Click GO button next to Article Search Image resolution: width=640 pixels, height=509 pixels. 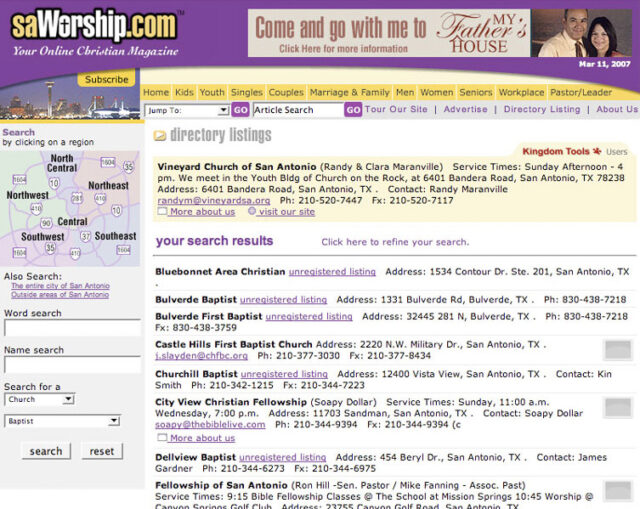(353, 110)
